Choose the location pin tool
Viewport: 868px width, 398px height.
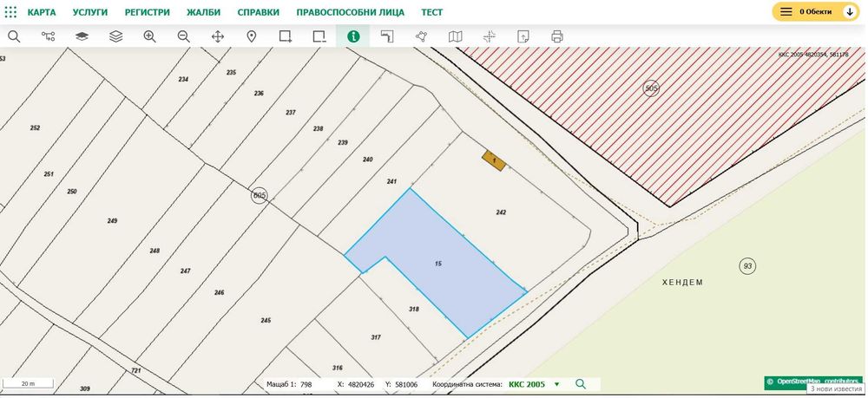click(x=252, y=36)
